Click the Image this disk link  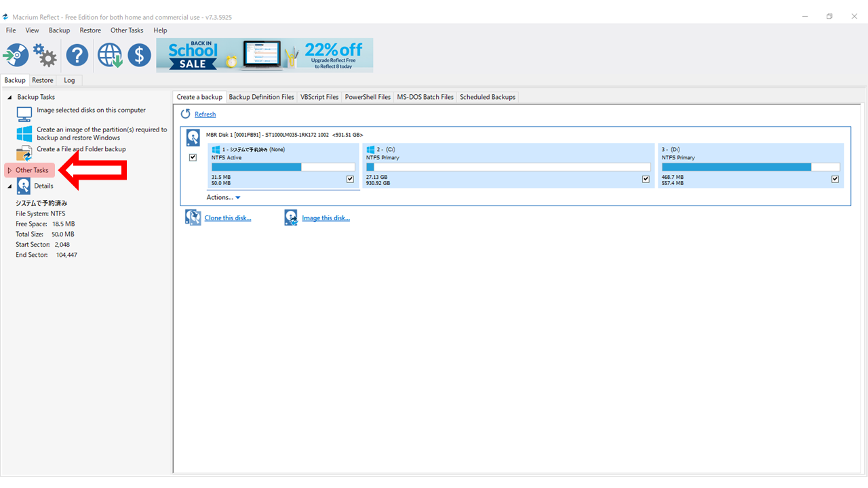tap(325, 218)
